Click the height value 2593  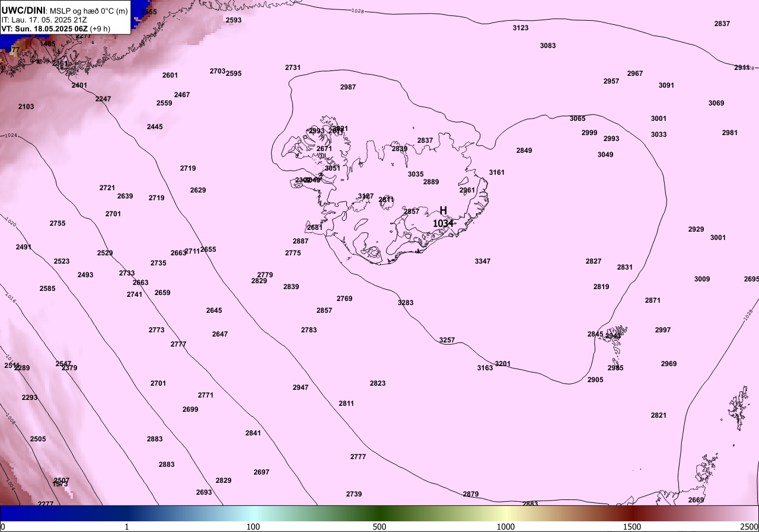pos(234,20)
